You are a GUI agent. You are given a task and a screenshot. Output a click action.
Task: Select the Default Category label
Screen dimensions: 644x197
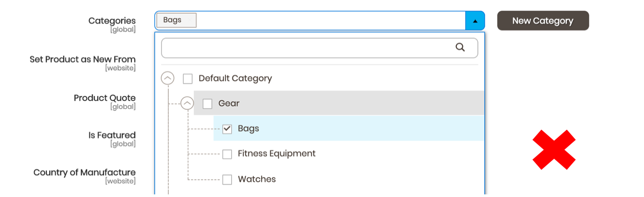point(235,78)
